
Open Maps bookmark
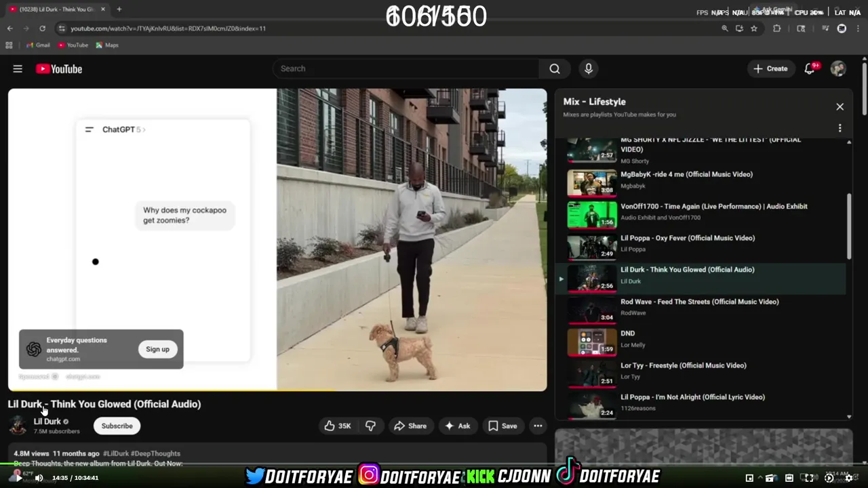[x=107, y=45]
